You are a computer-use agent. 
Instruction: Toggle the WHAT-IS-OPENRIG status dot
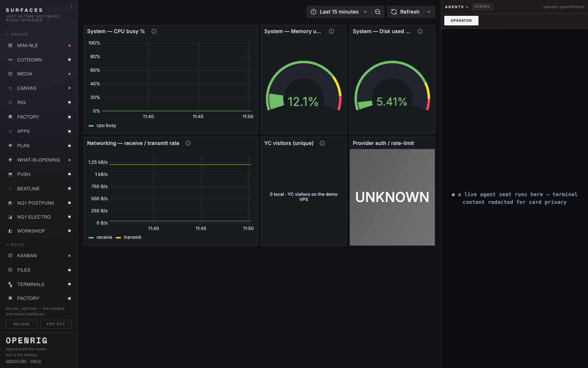69,160
